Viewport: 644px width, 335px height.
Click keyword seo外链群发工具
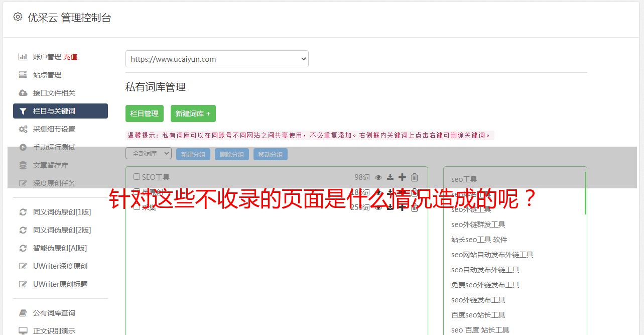click(478, 225)
